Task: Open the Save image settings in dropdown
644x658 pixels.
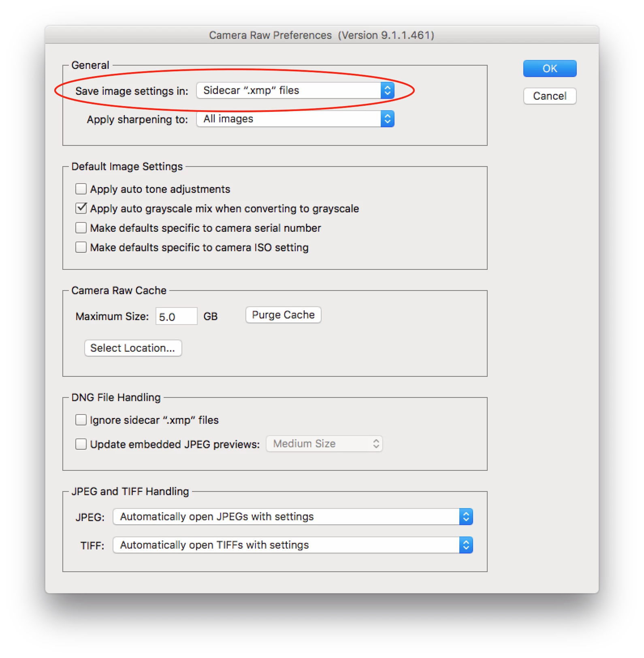Action: (x=295, y=90)
